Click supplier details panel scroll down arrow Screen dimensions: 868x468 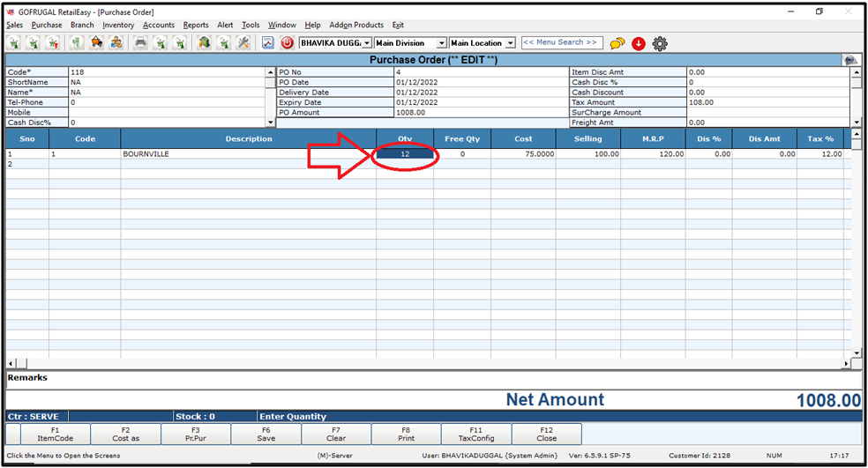(x=270, y=123)
